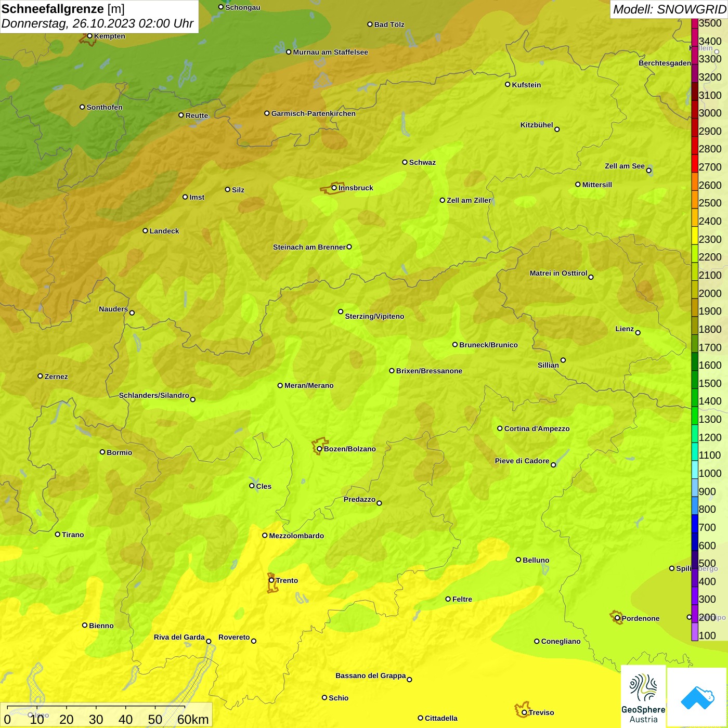Click the Kufstein location dot
The image size is (728, 728).
[x=508, y=84]
